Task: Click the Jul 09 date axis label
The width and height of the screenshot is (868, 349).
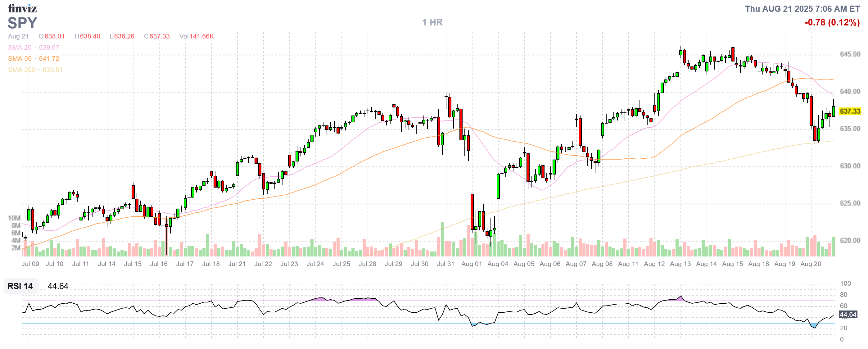Action: pos(30,264)
